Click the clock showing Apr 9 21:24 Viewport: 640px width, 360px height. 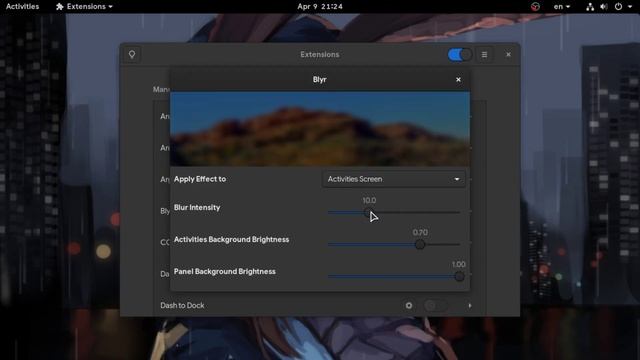coord(320,7)
